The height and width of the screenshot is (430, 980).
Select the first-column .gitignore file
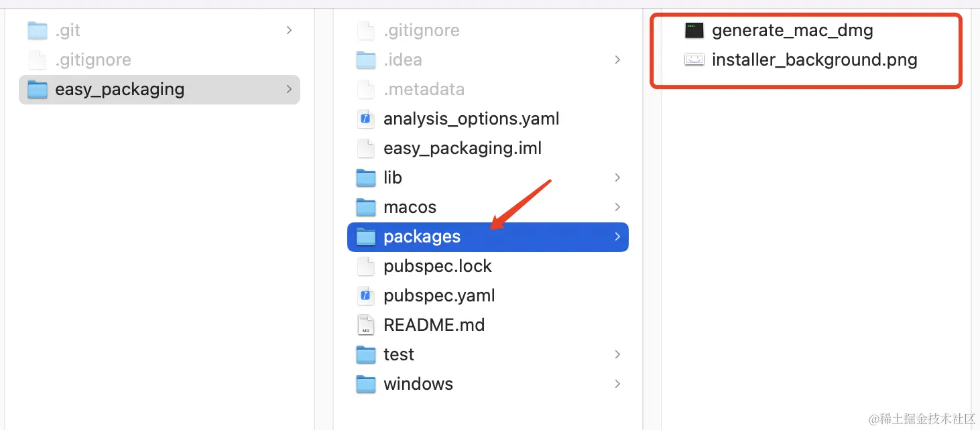[x=93, y=60]
